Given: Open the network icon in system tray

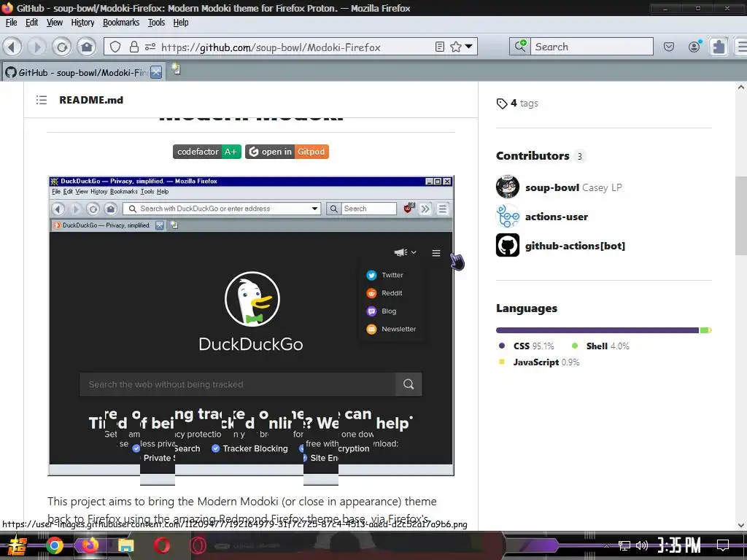Looking at the screenshot, I should coord(624,545).
